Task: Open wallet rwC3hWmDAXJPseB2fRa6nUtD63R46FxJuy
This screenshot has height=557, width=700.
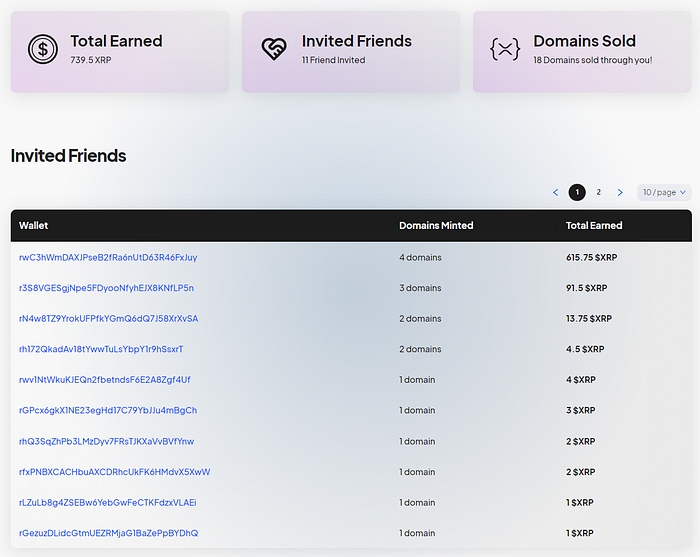Action: pos(108,257)
